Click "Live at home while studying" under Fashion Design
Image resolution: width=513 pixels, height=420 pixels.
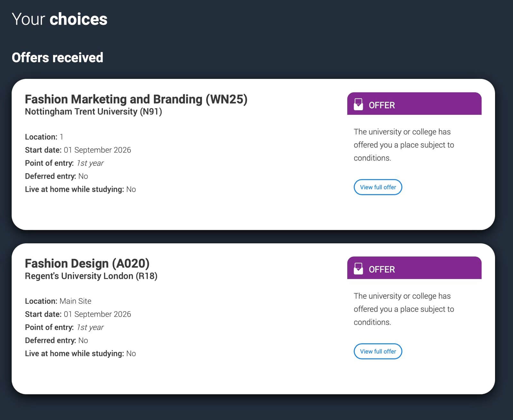coord(80,353)
